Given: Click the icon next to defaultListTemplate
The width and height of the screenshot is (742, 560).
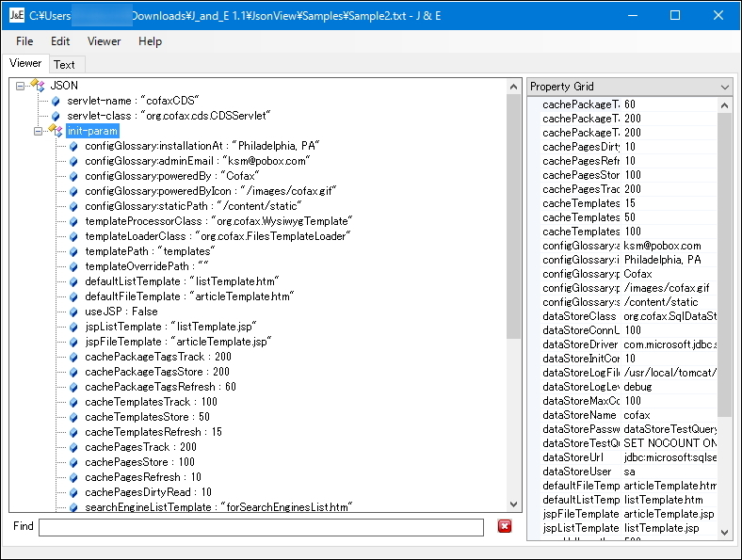Looking at the screenshot, I should click(73, 282).
